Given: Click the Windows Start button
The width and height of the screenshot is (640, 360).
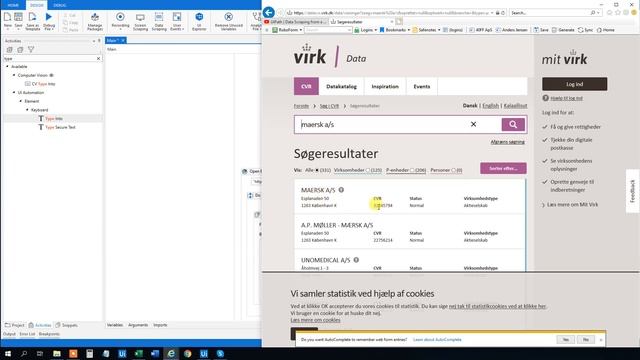Looking at the screenshot, I should click(x=8, y=353).
